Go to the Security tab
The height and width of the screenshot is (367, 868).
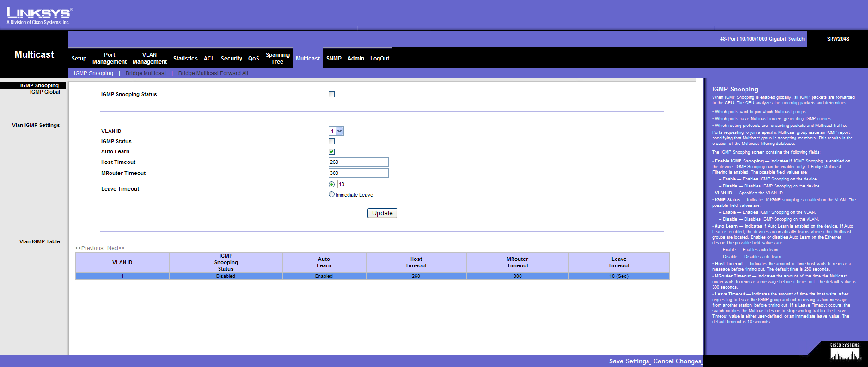tap(231, 59)
